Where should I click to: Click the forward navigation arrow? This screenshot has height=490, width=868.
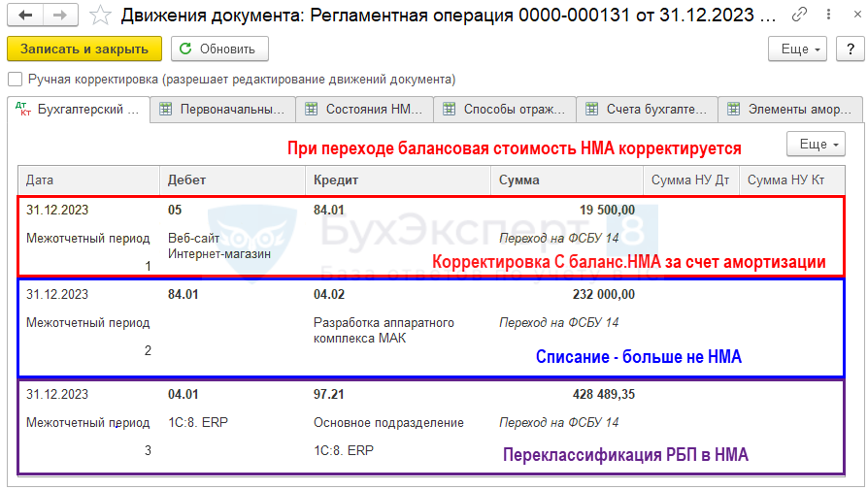click(60, 16)
